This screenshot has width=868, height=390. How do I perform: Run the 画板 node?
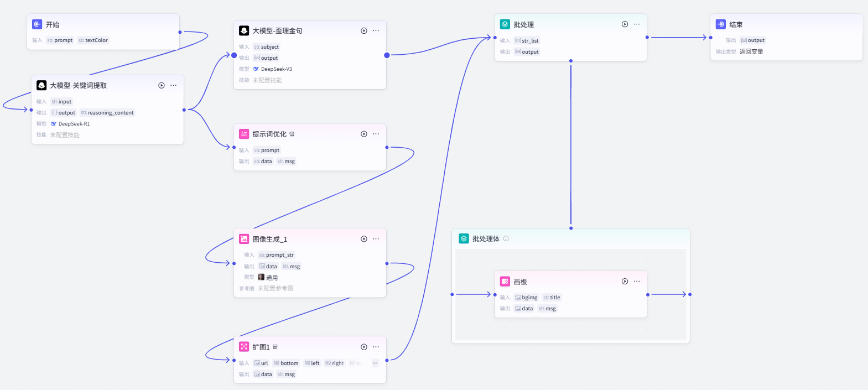[x=625, y=282]
